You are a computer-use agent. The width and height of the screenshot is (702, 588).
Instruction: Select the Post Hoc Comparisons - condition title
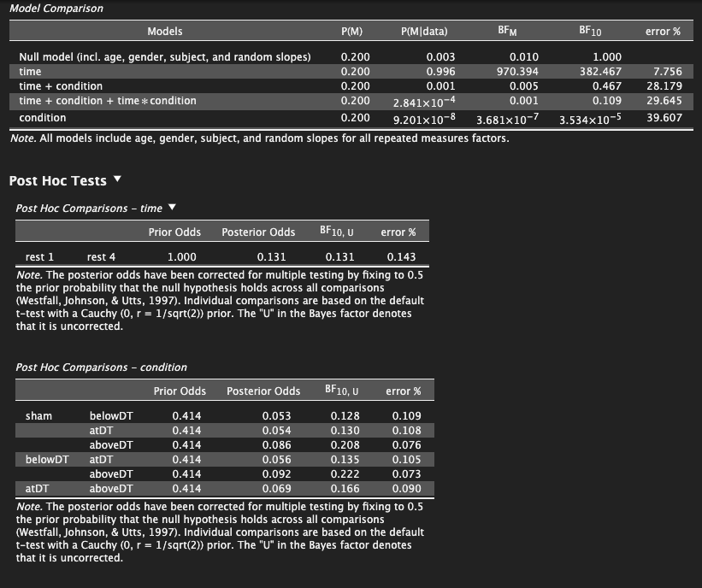(101, 367)
